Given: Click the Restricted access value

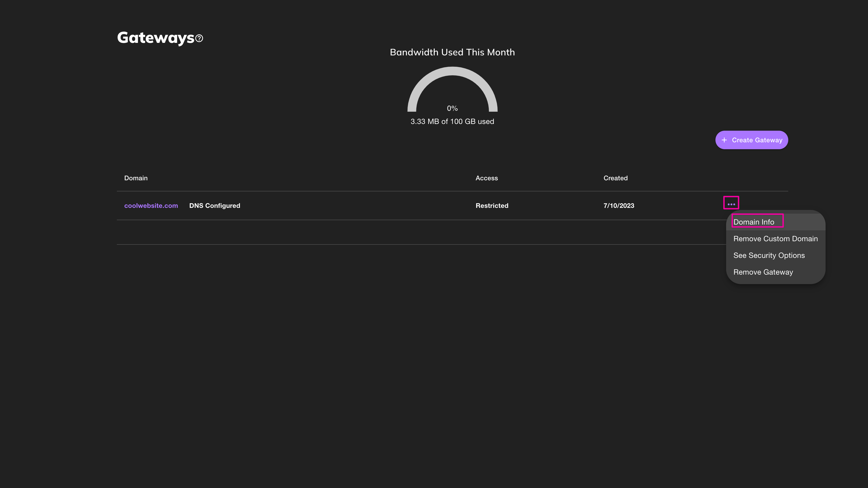Looking at the screenshot, I should click(x=492, y=206).
